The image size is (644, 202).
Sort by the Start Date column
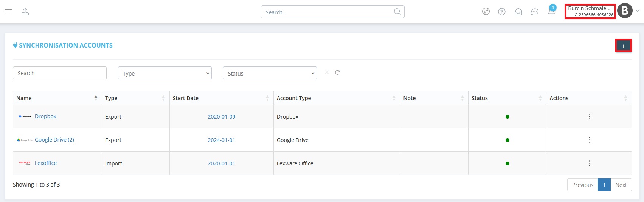click(222, 98)
